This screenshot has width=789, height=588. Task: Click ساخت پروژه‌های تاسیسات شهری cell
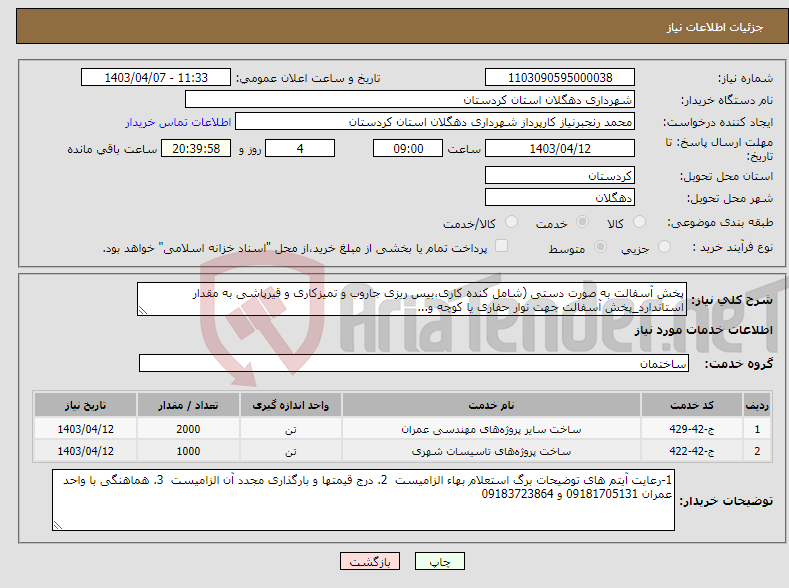pyautogui.click(x=491, y=451)
